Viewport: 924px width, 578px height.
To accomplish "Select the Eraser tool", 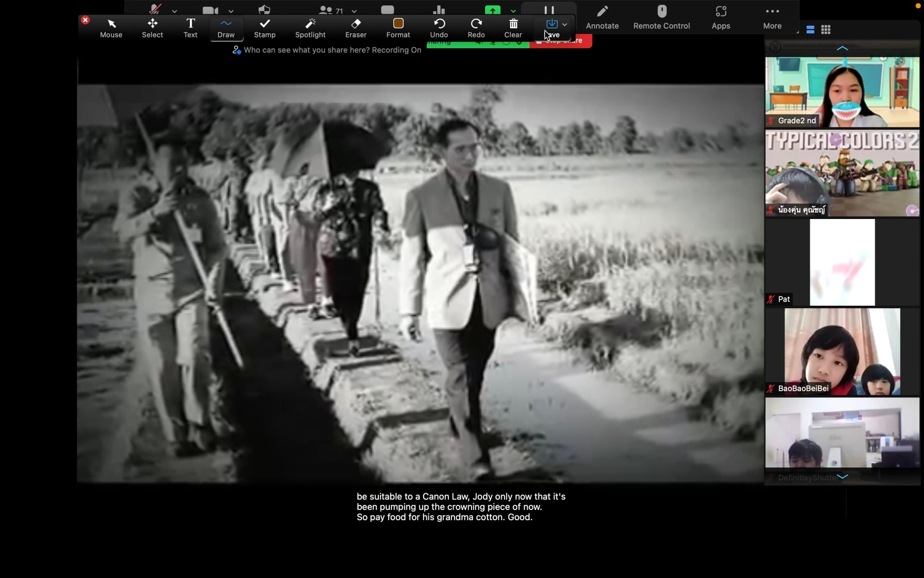I will tap(356, 28).
